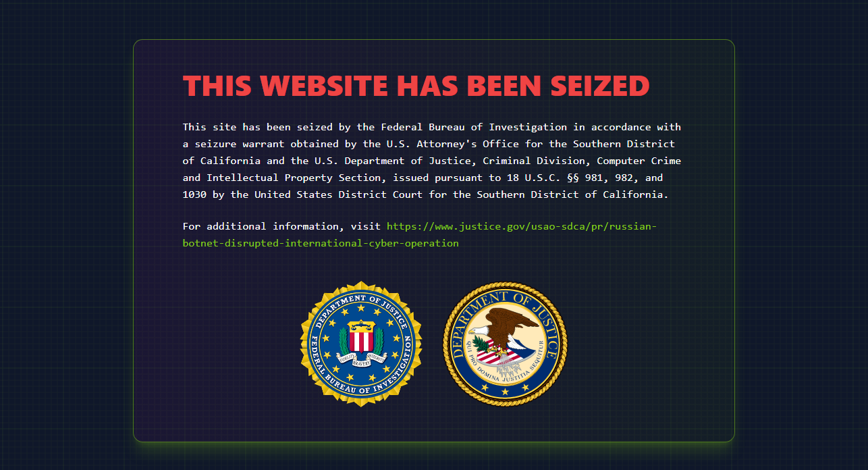Click the "botnet-disrupted-international-cyber-operation" link line
The height and width of the screenshot is (470, 868).
(321, 243)
